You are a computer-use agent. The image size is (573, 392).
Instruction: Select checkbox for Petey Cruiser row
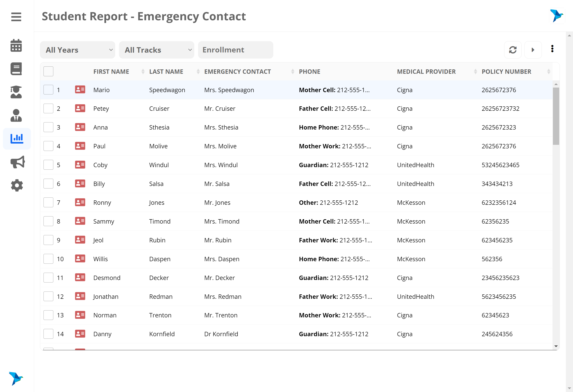[x=48, y=108]
